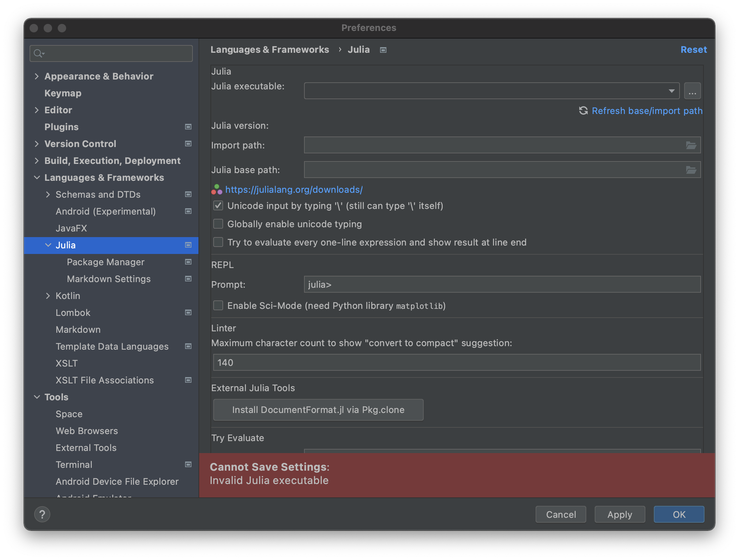
Task: Click the Julia logo beside the downloads link
Action: 217,190
